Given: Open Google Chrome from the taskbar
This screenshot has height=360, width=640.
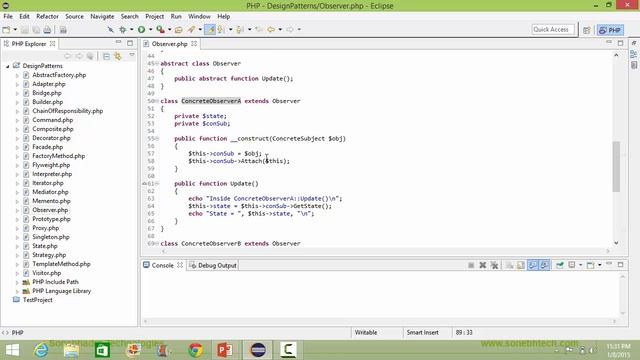Looking at the screenshot, I should [x=196, y=350].
